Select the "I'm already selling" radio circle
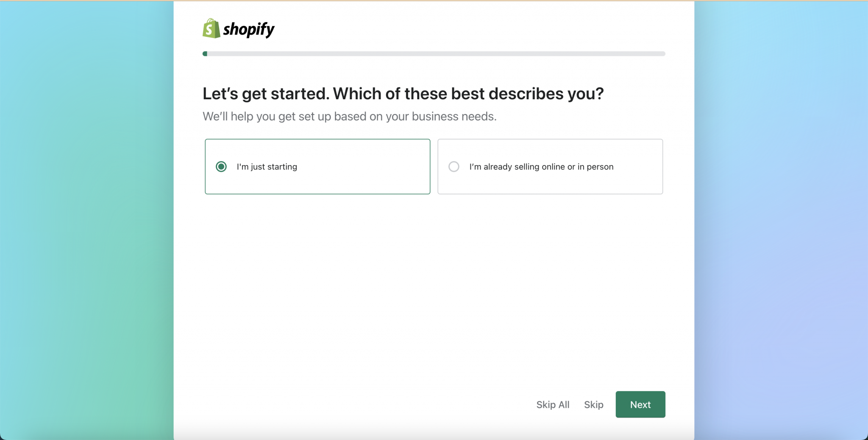The height and width of the screenshot is (440, 868). click(454, 167)
